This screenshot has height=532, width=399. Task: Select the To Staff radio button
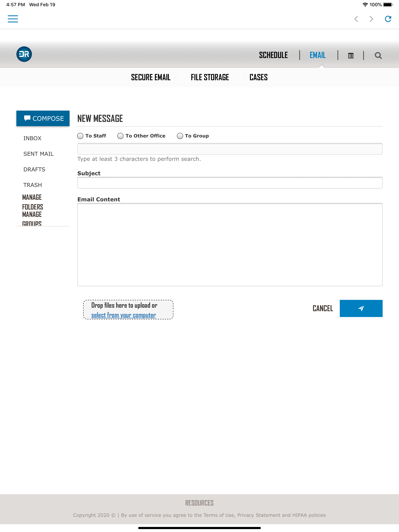point(80,136)
